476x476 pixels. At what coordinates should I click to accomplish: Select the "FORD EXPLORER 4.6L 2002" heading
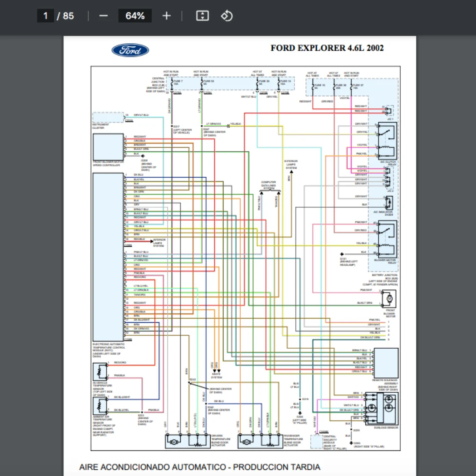coord(327,48)
